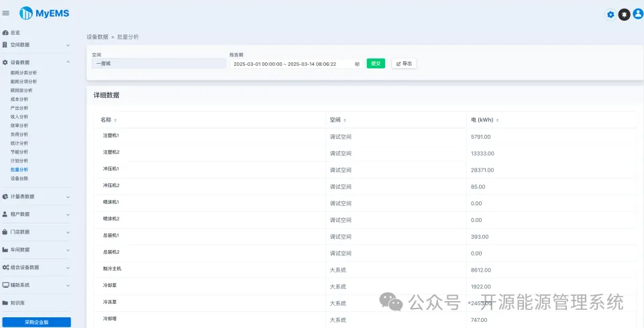Open 效率分析 in the sidebar
Image resolution: width=644 pixels, height=328 pixels.
click(x=19, y=125)
